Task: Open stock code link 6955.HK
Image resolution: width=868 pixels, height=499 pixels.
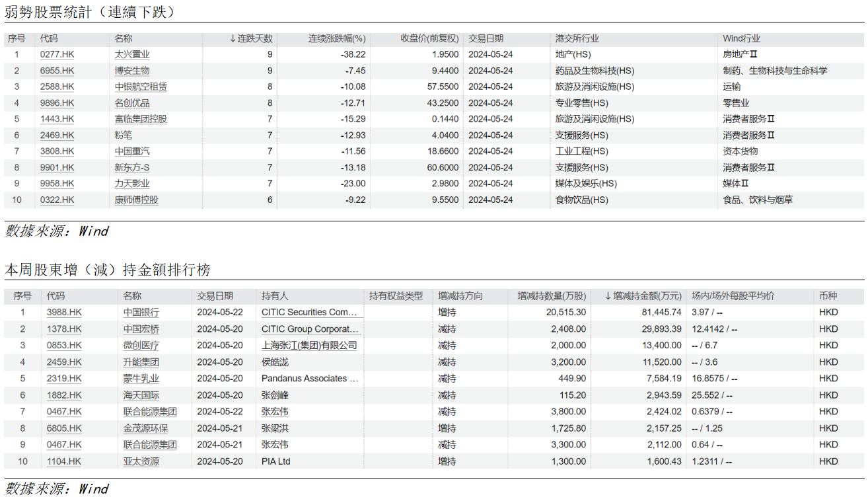Action: (57, 71)
